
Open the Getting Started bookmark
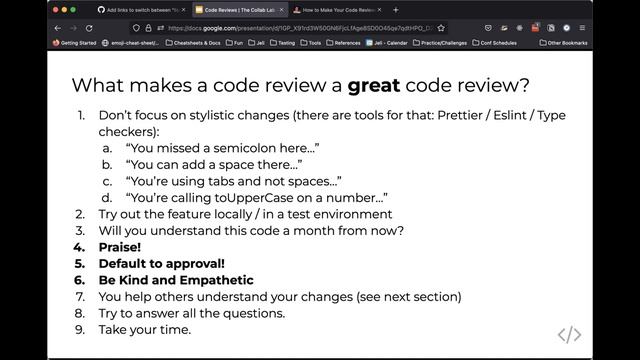[x=74, y=43]
